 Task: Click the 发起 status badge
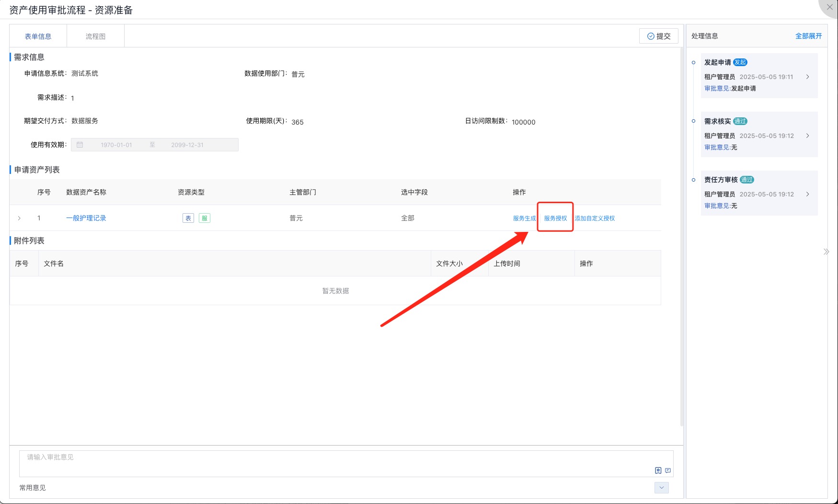740,62
